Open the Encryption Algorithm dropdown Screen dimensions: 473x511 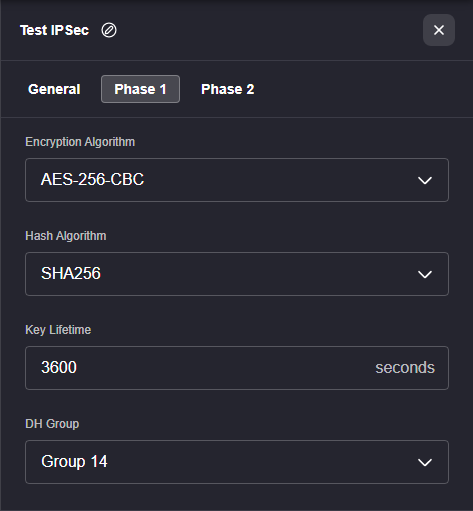pos(237,180)
